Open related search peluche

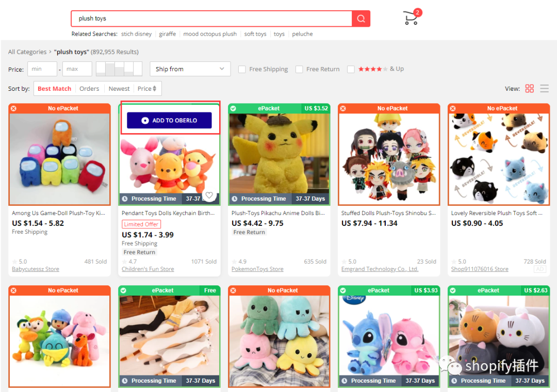pos(302,34)
